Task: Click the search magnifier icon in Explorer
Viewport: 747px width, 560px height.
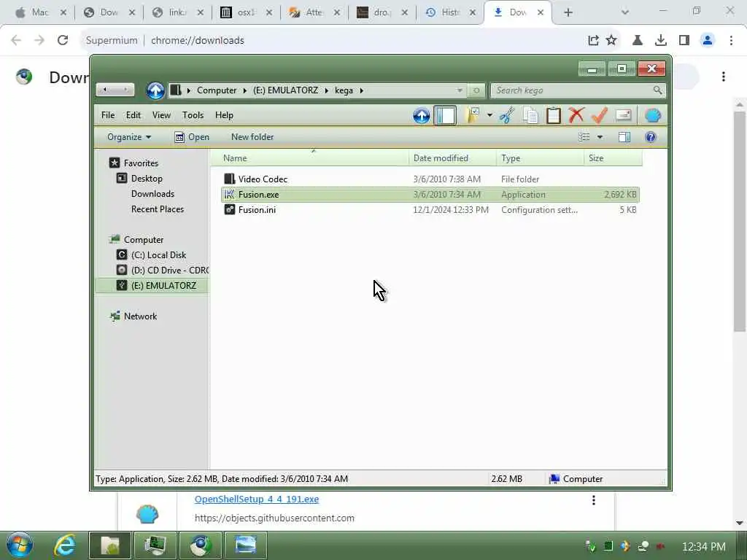Action: [x=657, y=90]
